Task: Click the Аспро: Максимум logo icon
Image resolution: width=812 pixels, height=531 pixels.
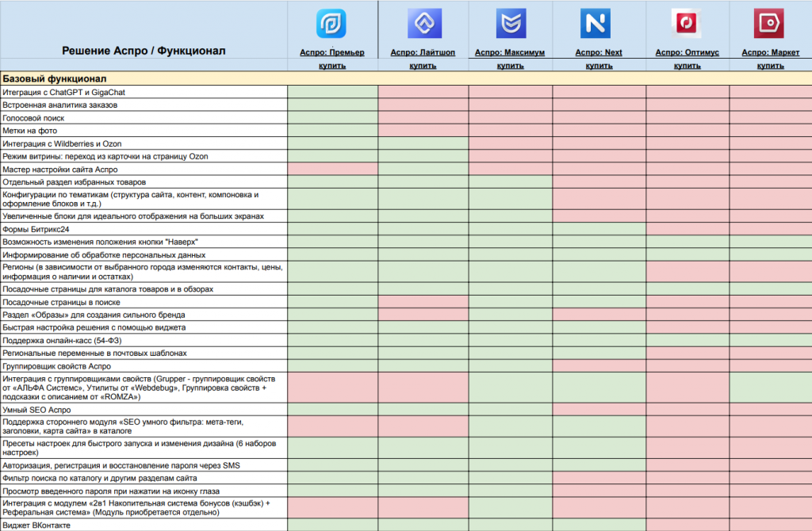Action: (x=511, y=23)
